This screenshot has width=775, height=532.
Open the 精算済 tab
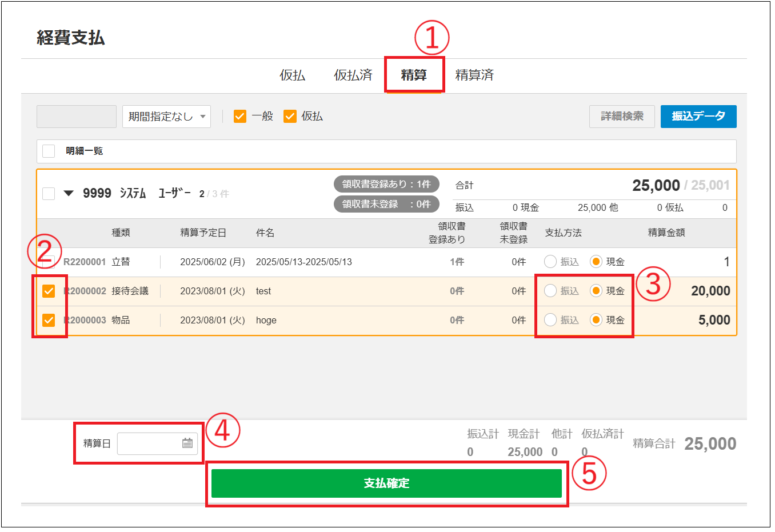pos(474,75)
